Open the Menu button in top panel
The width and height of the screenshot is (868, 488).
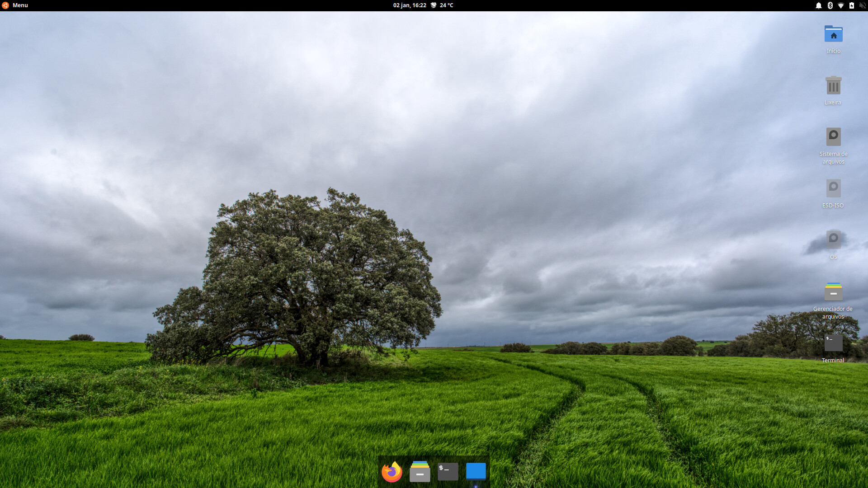(20, 5)
